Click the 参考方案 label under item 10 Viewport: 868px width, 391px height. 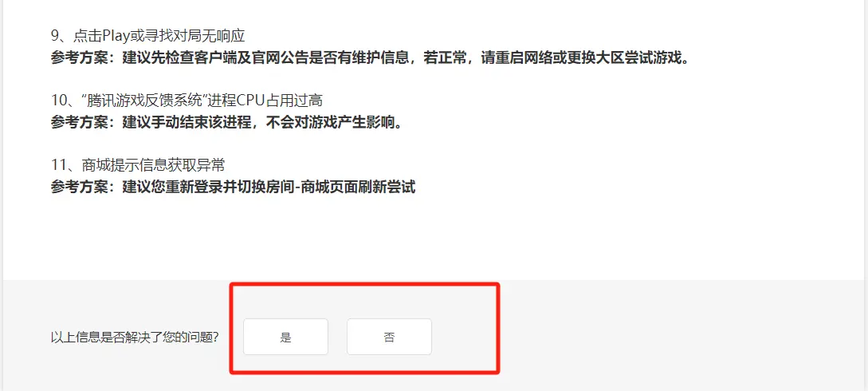81,122
